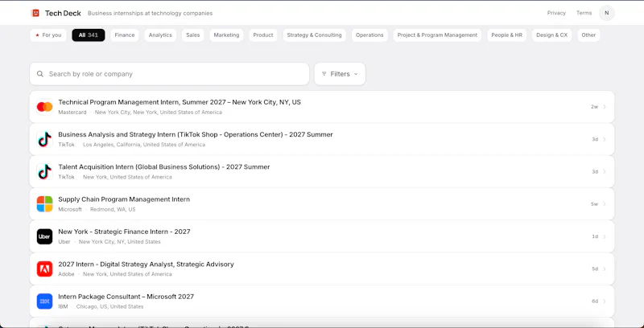
Task: Select the For you tab
Action: (48, 35)
